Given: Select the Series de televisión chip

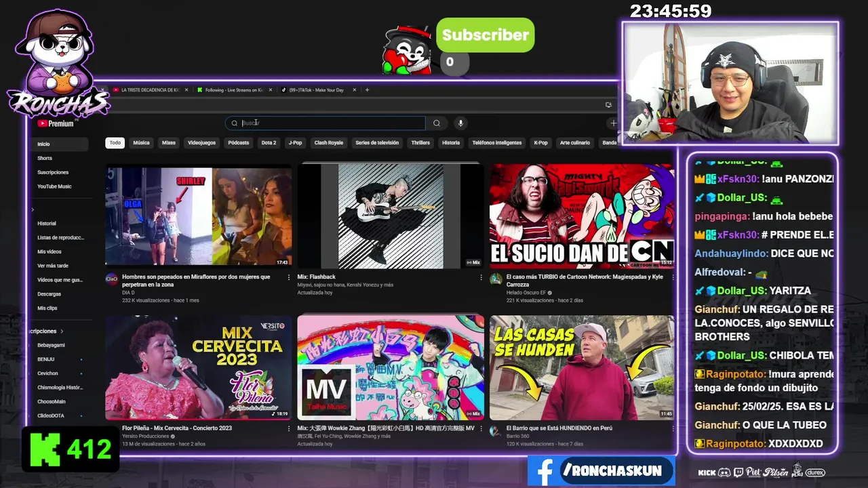Looking at the screenshot, I should (377, 142).
